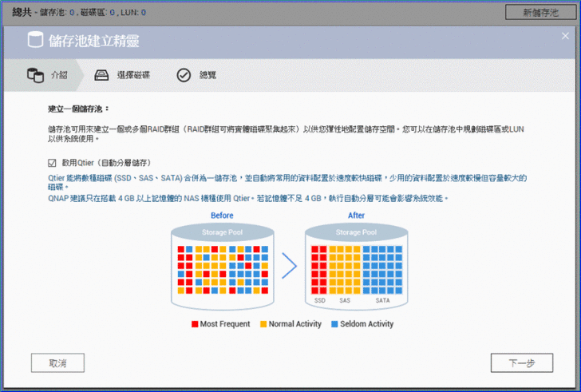Click the Introduction step disks icon
This screenshot has height=392, width=581.
[x=36, y=75]
